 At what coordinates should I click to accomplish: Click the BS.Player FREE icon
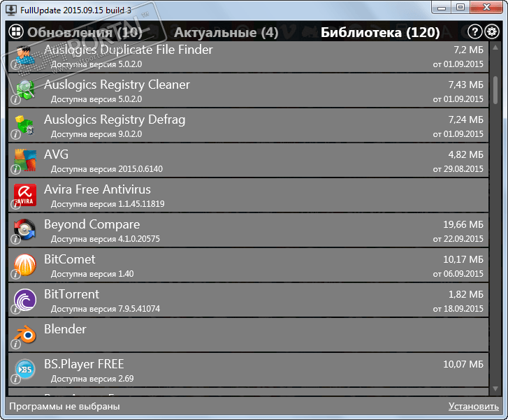coord(25,370)
